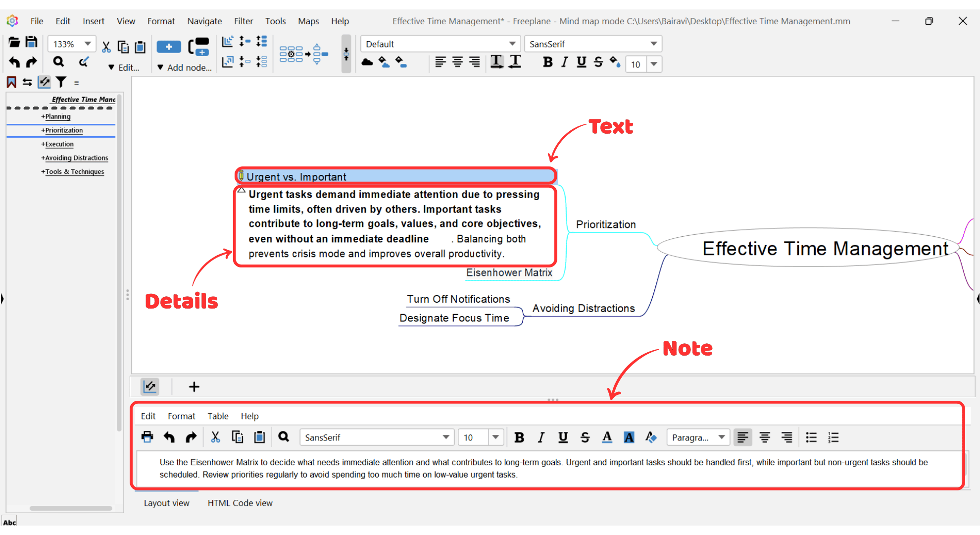The height and width of the screenshot is (535, 980).
Task: Toggle bold in the main toolbar
Action: (x=547, y=62)
